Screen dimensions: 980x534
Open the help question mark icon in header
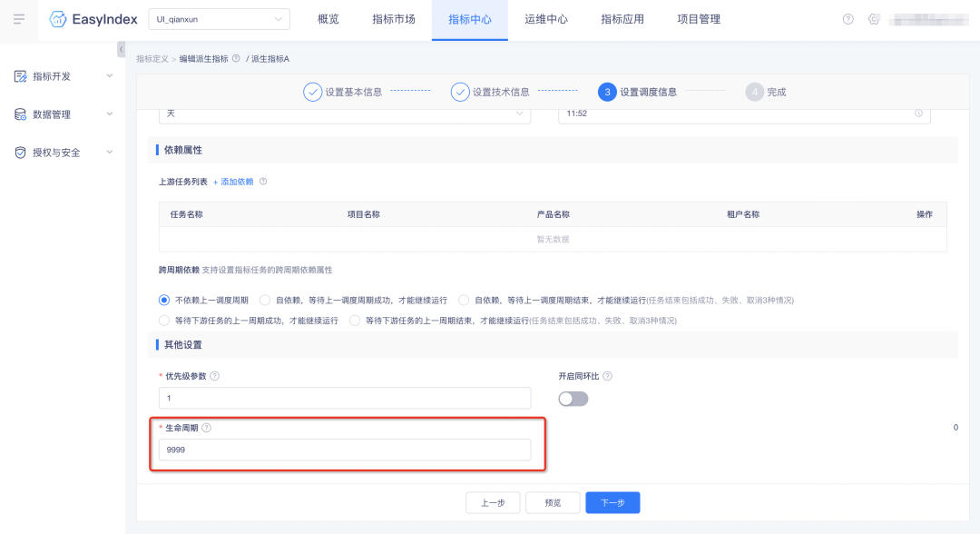click(x=848, y=19)
